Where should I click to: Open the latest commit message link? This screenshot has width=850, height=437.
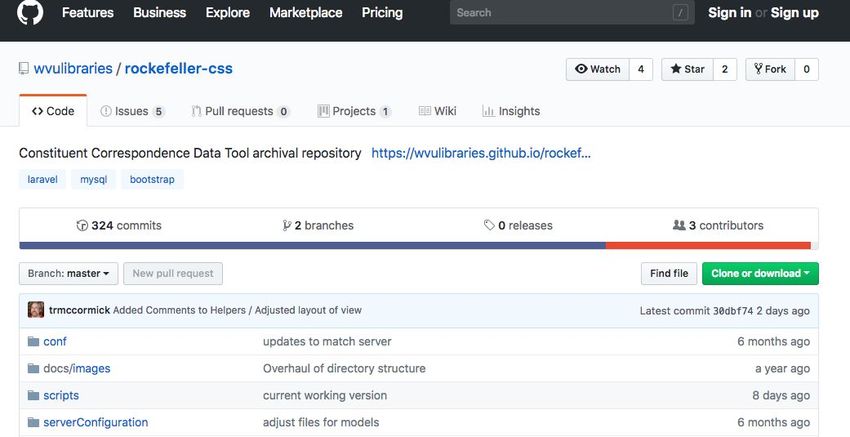237,310
